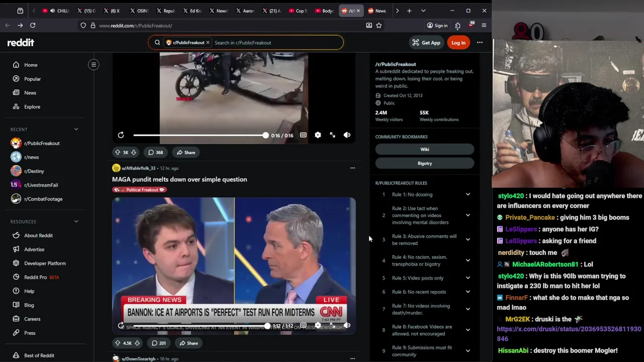
Task: Open browser extensions puzzle icon
Action: click(457, 25)
